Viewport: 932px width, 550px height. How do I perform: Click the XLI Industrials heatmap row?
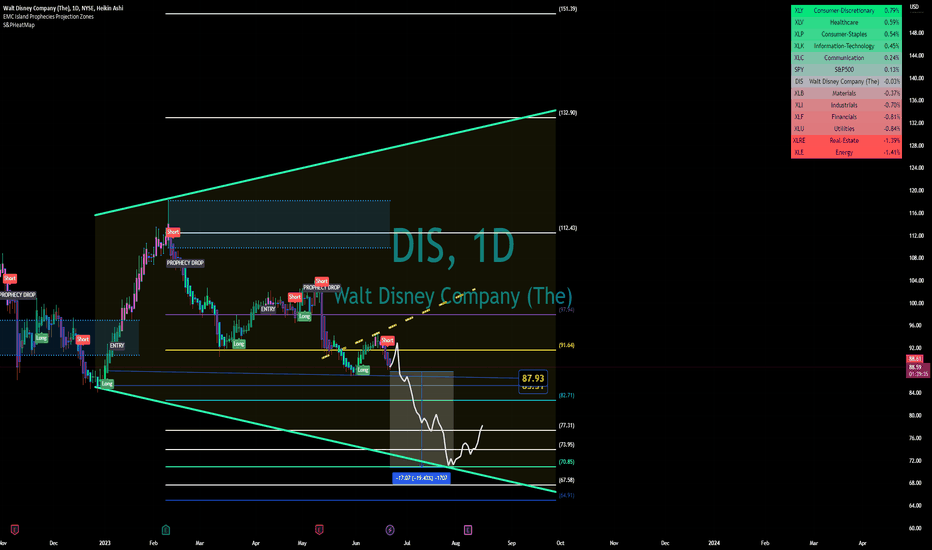pos(846,105)
